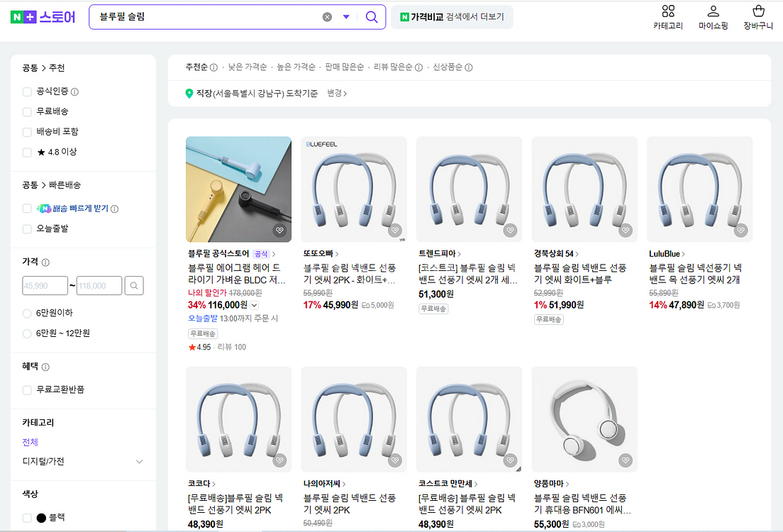This screenshot has height=532, width=783.
Task: Sort by 낮은 가격순
Action: click(248, 67)
